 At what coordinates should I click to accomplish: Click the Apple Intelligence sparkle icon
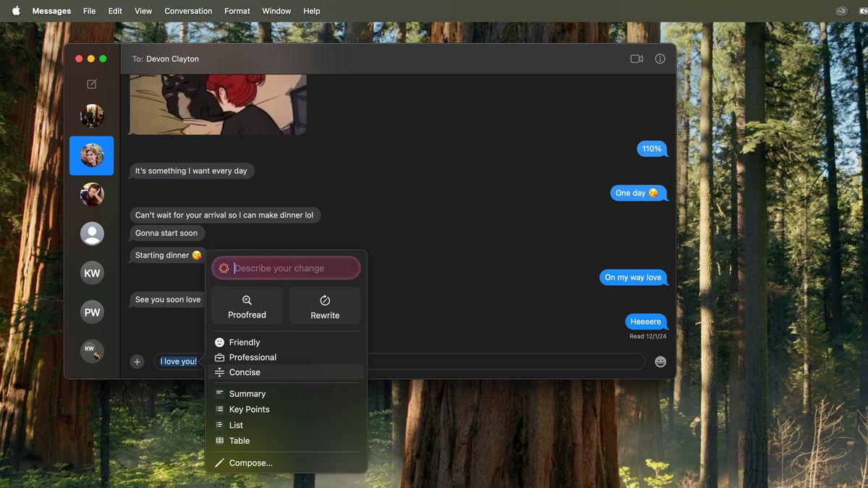(224, 267)
